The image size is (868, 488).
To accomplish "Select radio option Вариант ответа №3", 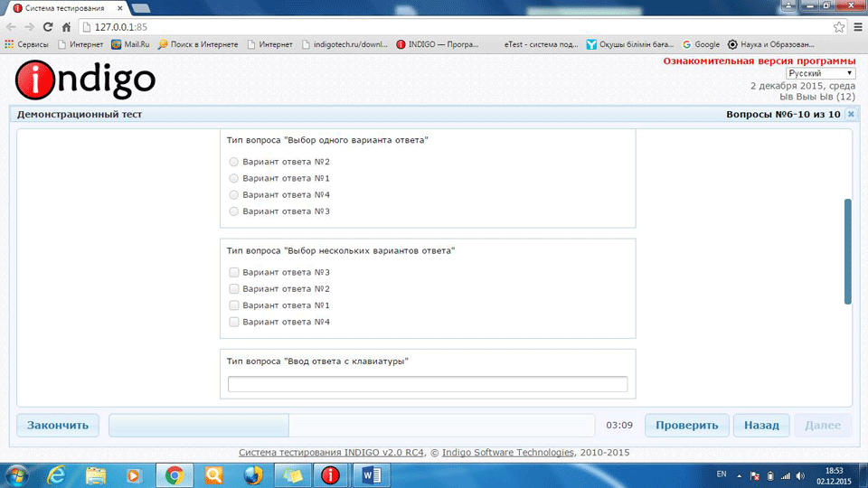I will click(234, 211).
